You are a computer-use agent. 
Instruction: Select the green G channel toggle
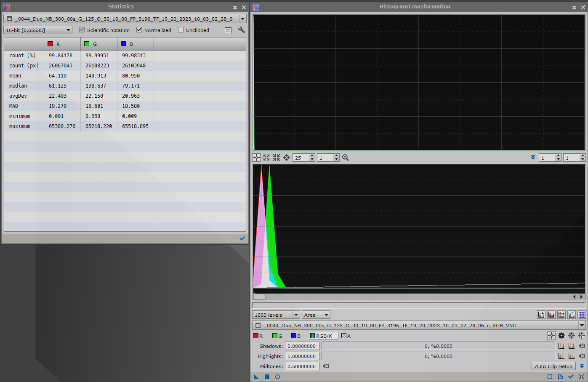point(277,336)
